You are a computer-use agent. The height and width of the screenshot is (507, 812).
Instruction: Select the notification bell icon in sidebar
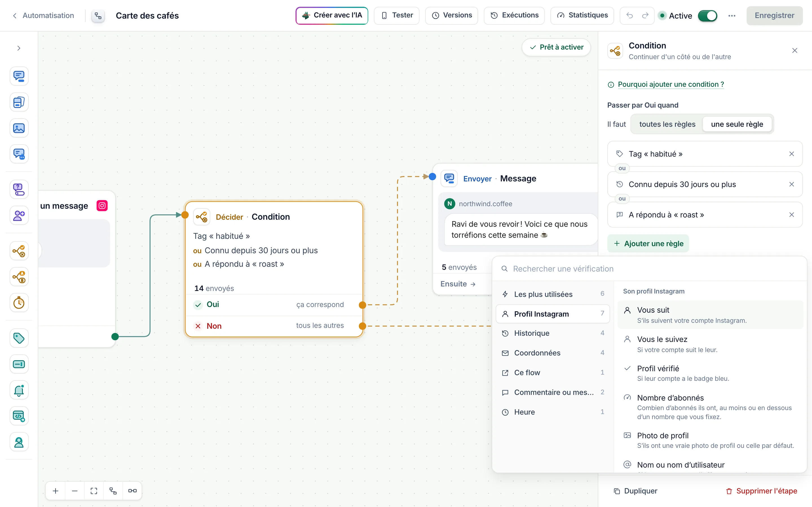point(19,390)
